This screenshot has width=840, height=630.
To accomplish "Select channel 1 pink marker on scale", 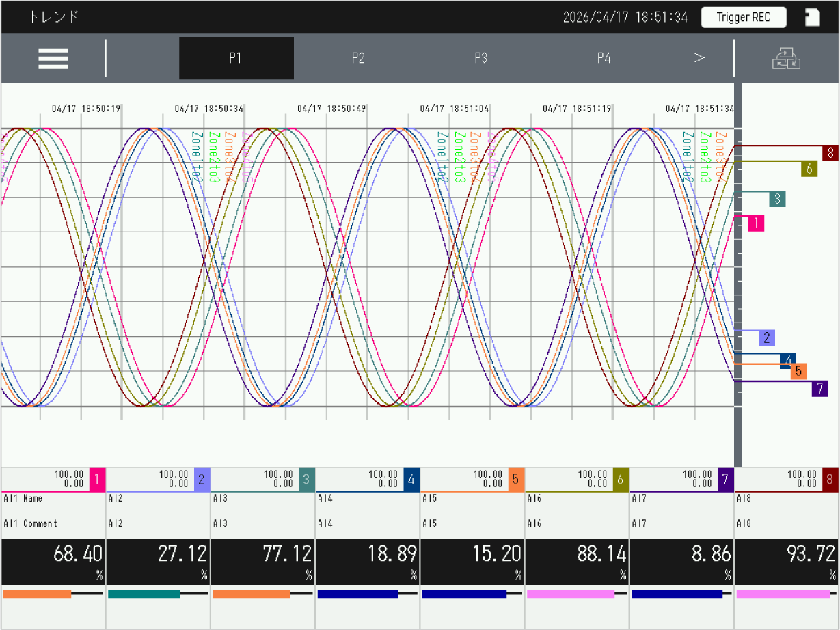I will point(756,223).
